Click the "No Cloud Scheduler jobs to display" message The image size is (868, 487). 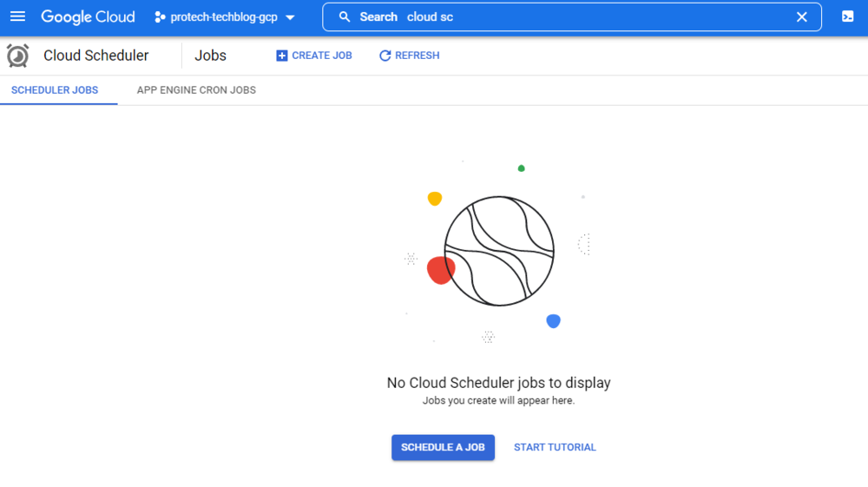(x=498, y=383)
